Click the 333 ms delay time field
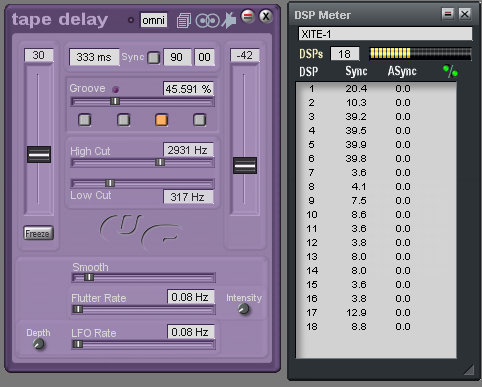Image resolution: width=482 pixels, height=387 pixels. coord(94,57)
